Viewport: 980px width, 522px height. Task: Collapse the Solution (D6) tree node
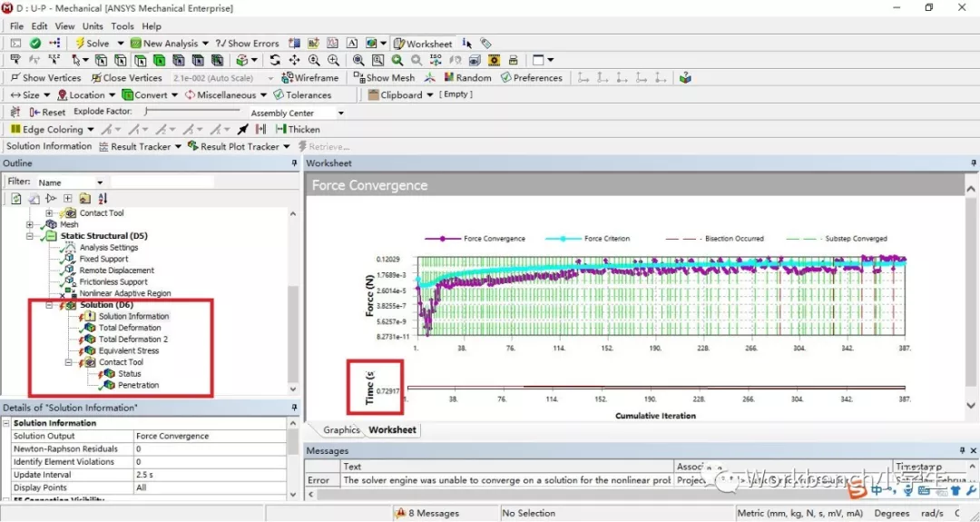coord(51,305)
